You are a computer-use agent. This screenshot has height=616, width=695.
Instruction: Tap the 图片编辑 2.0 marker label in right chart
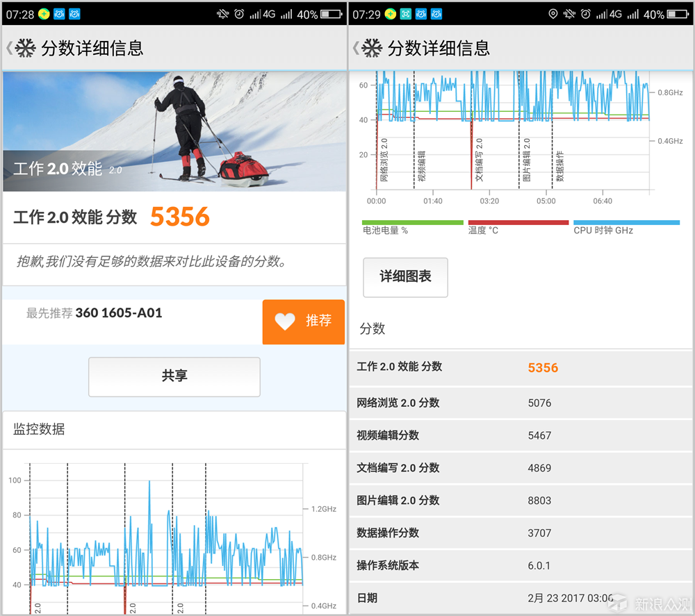pyautogui.click(x=527, y=160)
